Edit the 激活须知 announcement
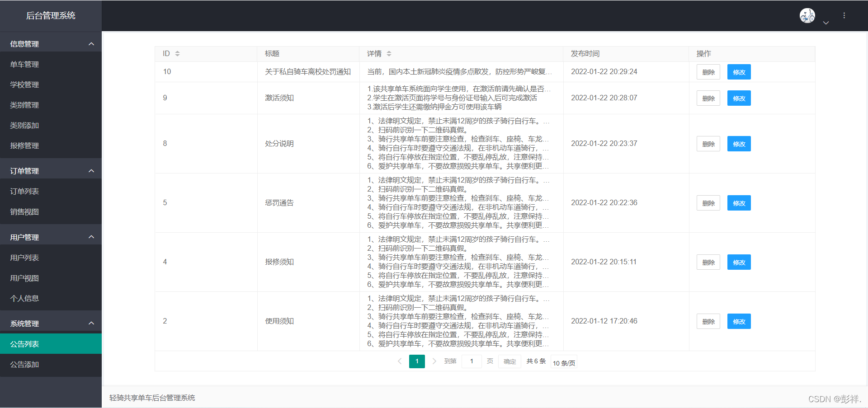The image size is (868, 408). tap(739, 98)
